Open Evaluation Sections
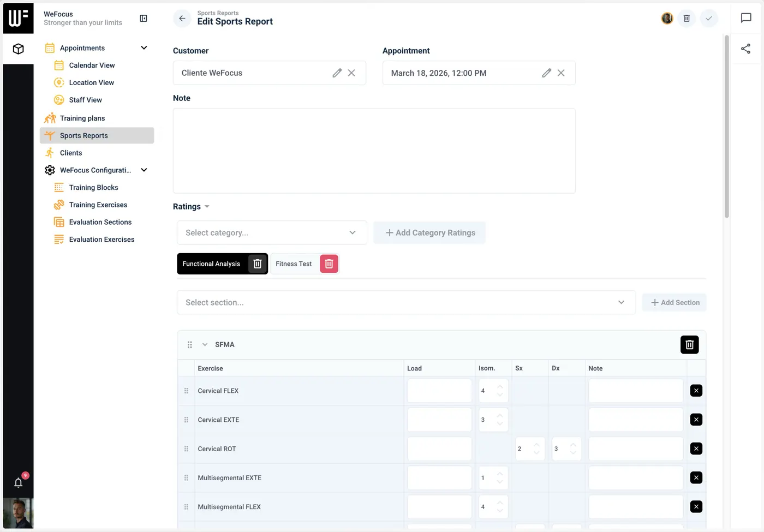Image resolution: width=764 pixels, height=532 pixels. [x=100, y=222]
